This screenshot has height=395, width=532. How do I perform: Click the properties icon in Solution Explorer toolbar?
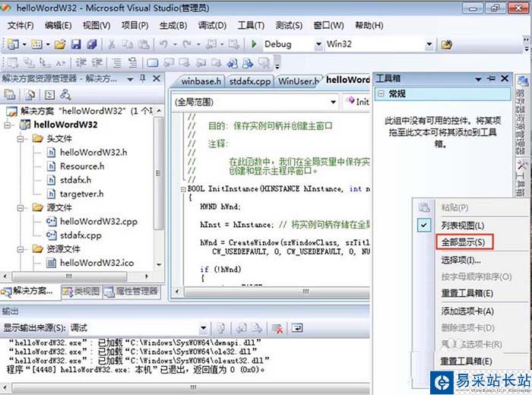click(9, 95)
